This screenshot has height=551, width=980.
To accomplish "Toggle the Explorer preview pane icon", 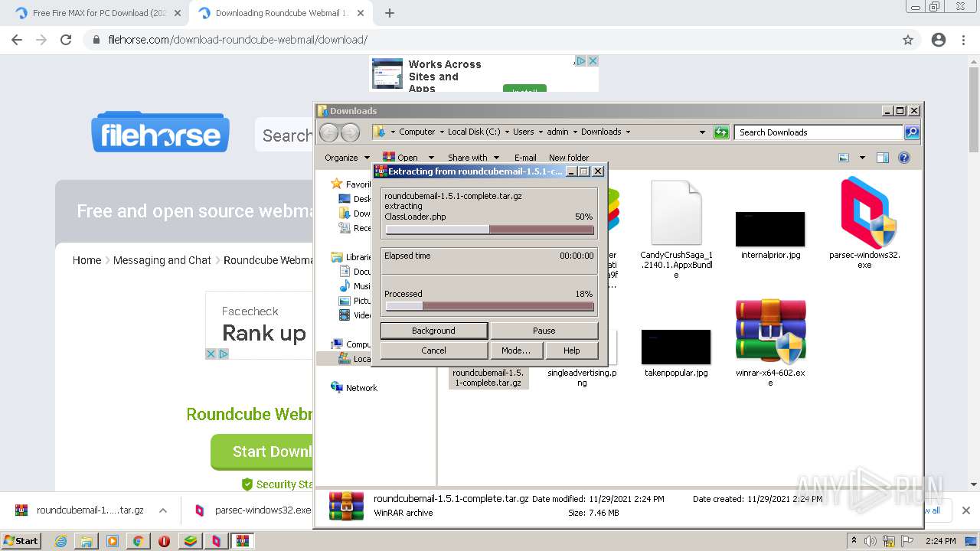I will (x=883, y=158).
